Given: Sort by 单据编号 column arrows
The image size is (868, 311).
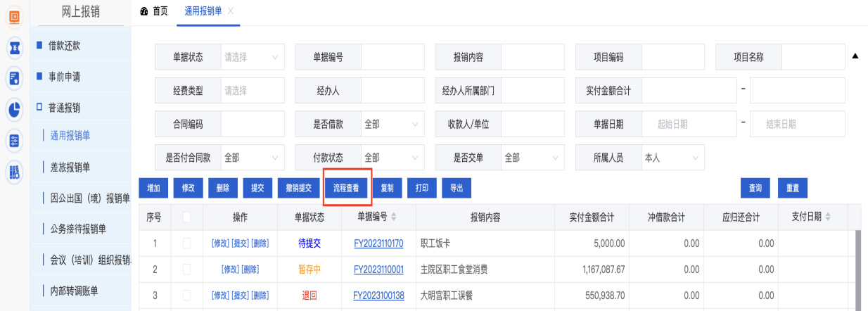Looking at the screenshot, I should click(x=394, y=217).
